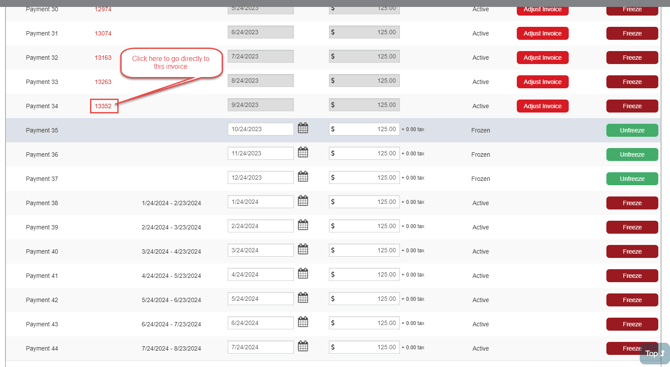Screen dimensions: 670x367
Task: Open calendar picker for Payment 40 date
Action: pos(303,250)
